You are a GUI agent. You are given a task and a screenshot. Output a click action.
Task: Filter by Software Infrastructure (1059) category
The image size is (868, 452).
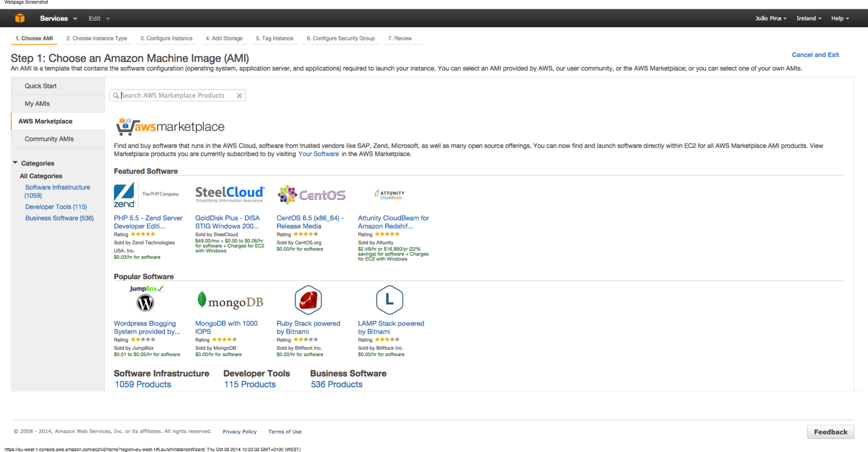(x=58, y=191)
